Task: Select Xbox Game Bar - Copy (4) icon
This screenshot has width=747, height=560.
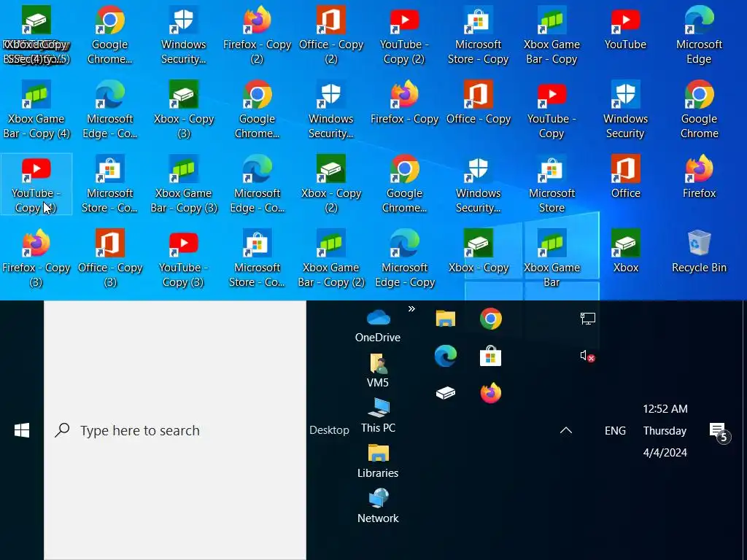Action: click(x=36, y=109)
